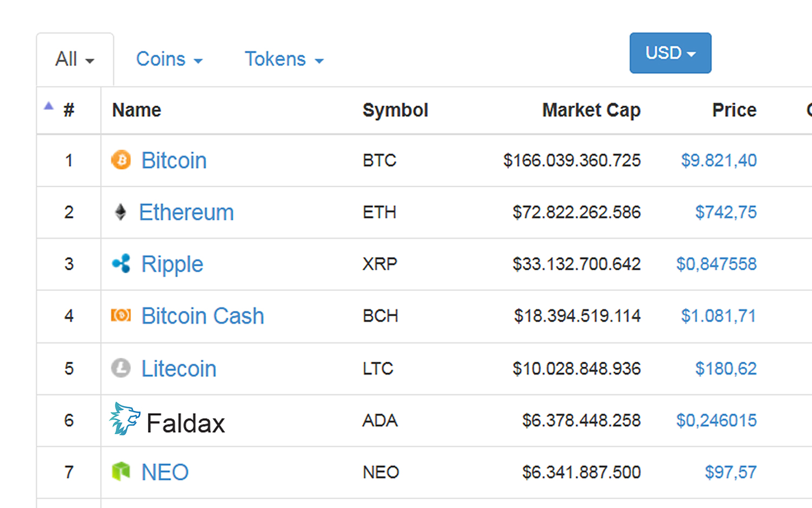Toggle rank sort arrow beside # column
Screen dimensions: 812x508
point(49,106)
